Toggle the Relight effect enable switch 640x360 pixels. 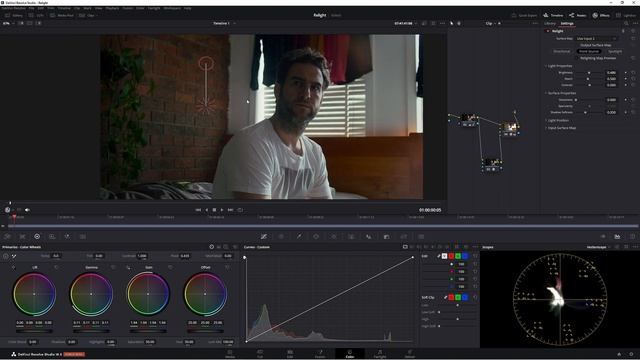coord(548,31)
